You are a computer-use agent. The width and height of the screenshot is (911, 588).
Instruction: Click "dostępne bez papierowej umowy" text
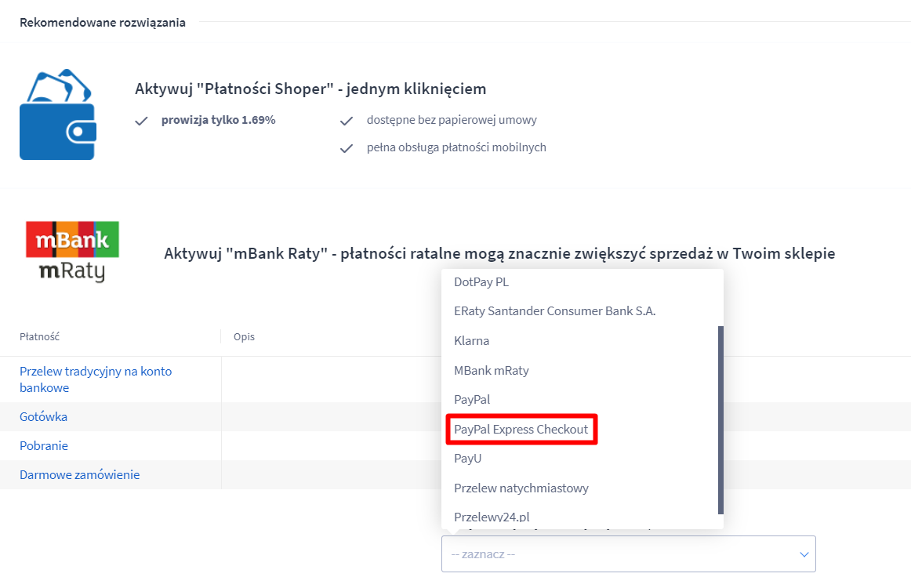click(x=452, y=120)
